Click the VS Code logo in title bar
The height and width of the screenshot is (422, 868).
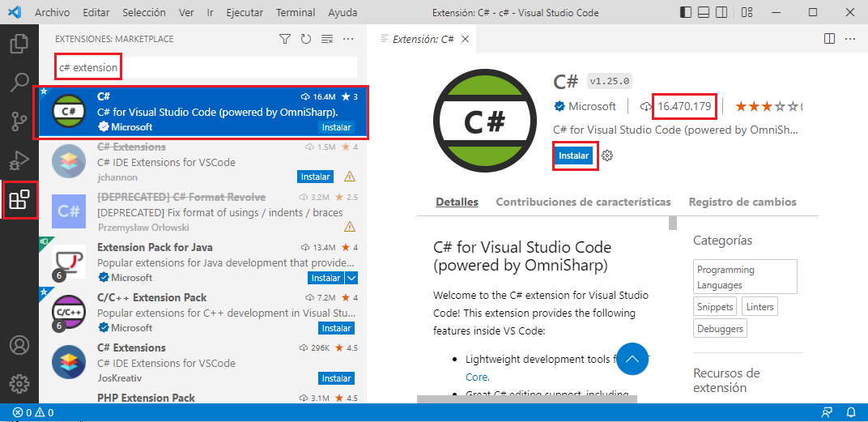tap(15, 12)
